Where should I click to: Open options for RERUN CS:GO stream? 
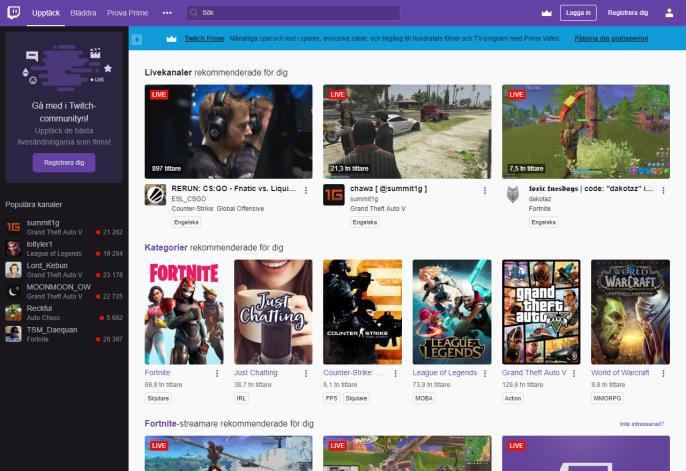click(306, 191)
